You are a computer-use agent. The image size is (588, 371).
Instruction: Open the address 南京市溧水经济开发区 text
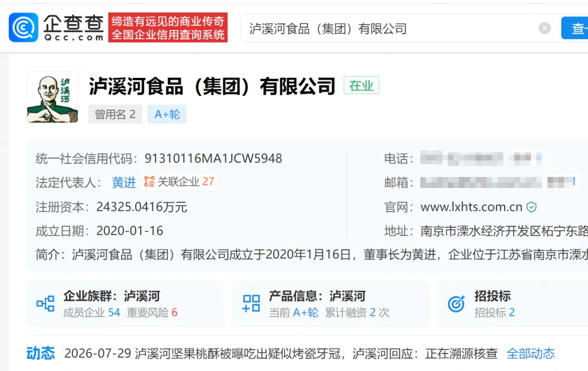coord(504,231)
